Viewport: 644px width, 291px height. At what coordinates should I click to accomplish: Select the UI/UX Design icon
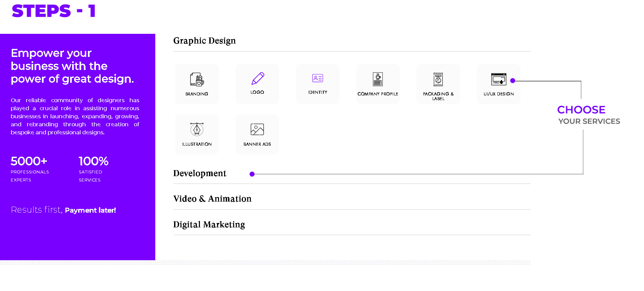(498, 79)
